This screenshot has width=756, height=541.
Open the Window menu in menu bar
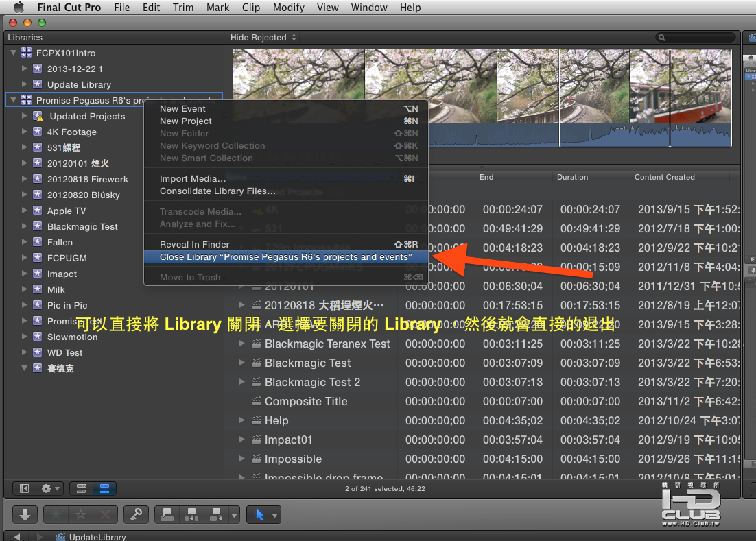tap(369, 8)
